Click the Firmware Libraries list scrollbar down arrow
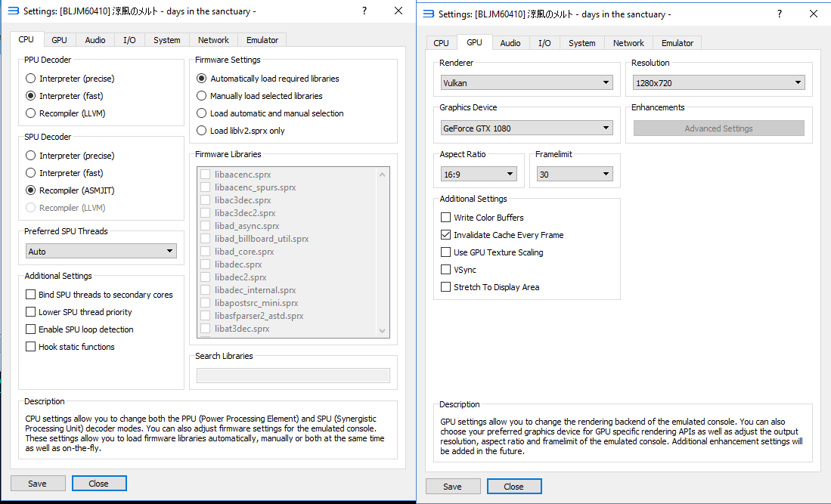The width and height of the screenshot is (831, 504). [x=382, y=330]
